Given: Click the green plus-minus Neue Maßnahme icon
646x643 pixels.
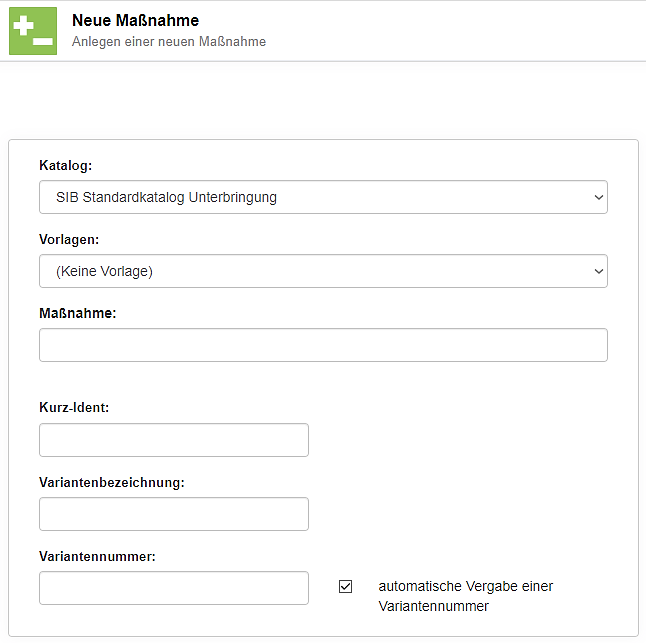Looking at the screenshot, I should tap(33, 31).
